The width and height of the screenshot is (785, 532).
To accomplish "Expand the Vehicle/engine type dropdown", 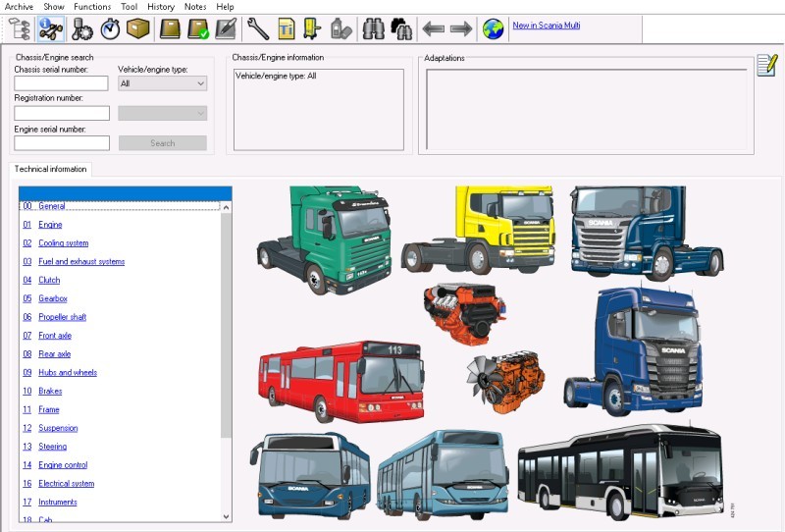I will click(x=162, y=83).
